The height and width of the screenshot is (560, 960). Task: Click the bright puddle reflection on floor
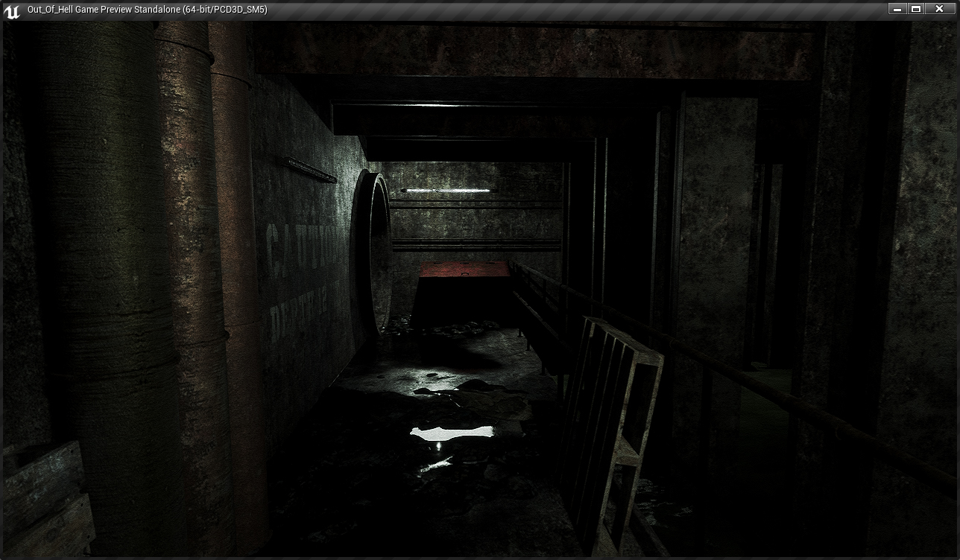point(452,432)
